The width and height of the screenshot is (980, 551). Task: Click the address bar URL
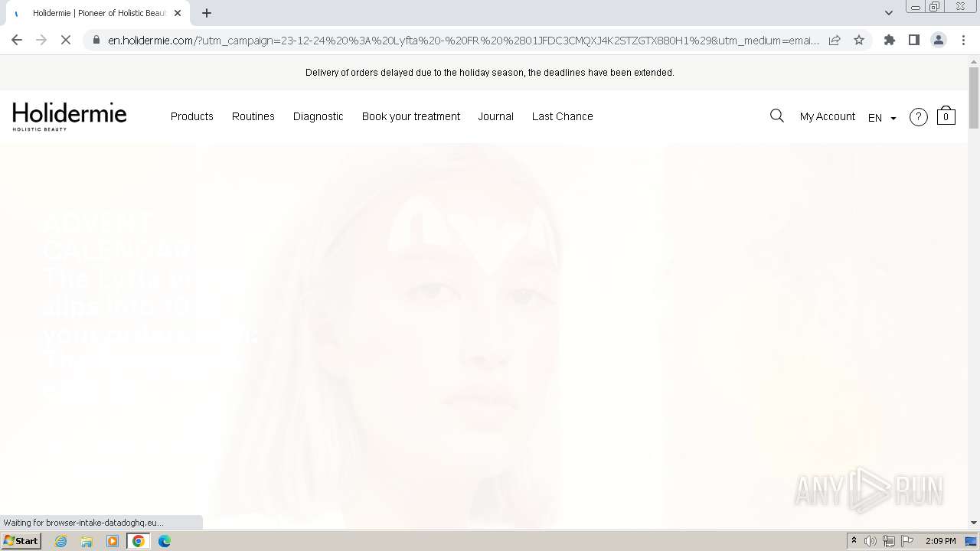coord(463,40)
